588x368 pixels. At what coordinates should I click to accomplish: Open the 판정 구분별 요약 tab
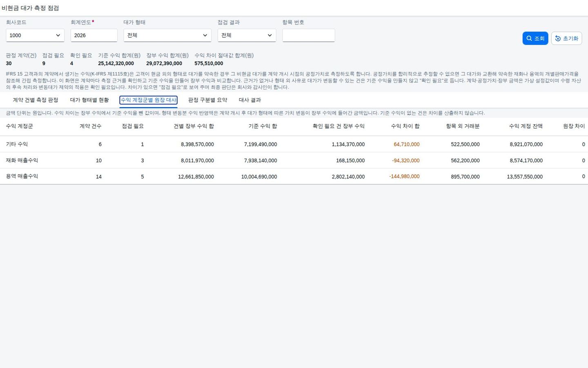coord(207,100)
